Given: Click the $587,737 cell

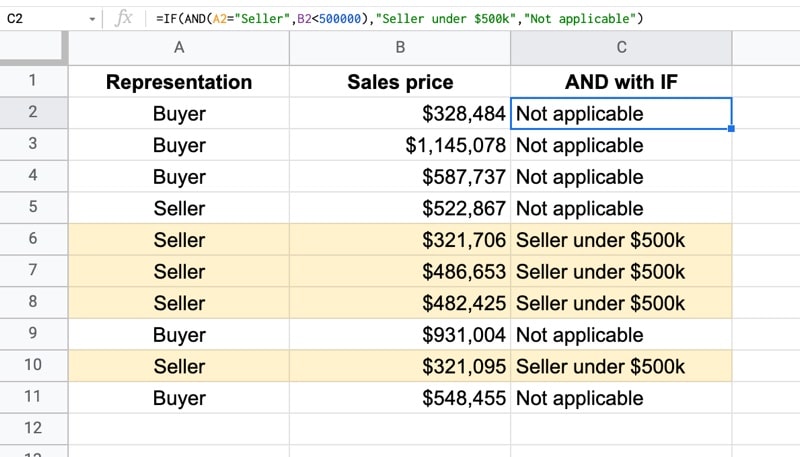Looking at the screenshot, I should (400, 176).
